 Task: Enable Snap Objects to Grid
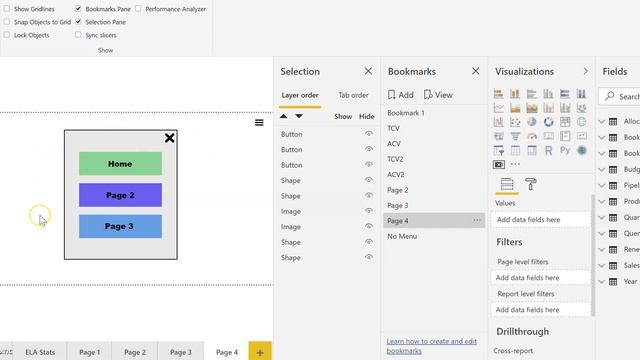(7, 22)
